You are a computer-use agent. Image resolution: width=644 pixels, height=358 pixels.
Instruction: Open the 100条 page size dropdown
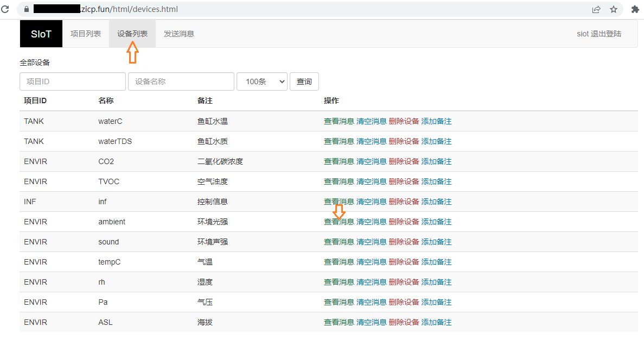(x=262, y=81)
